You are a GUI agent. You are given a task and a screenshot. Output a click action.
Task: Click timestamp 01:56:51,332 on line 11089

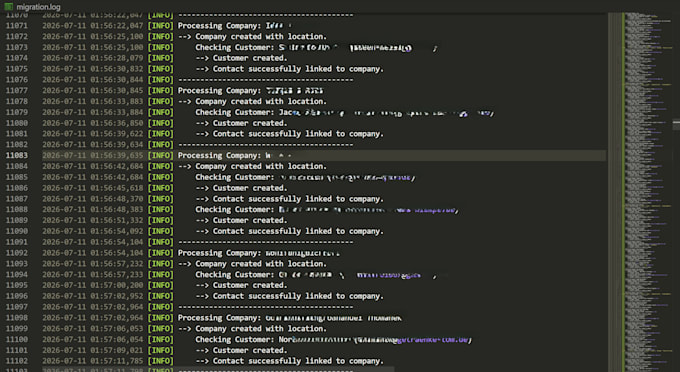tap(117, 220)
